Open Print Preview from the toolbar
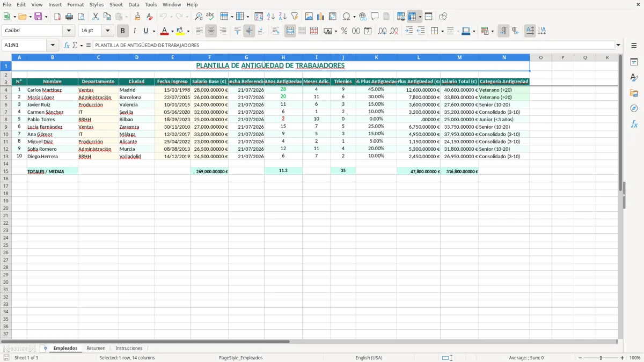The image size is (644, 362). pos(81,17)
